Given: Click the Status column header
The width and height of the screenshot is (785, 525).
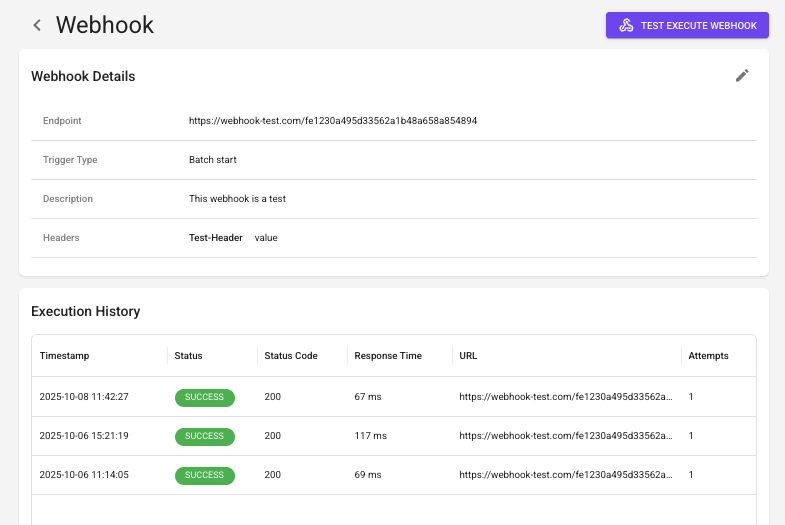Looking at the screenshot, I should pos(188,356).
